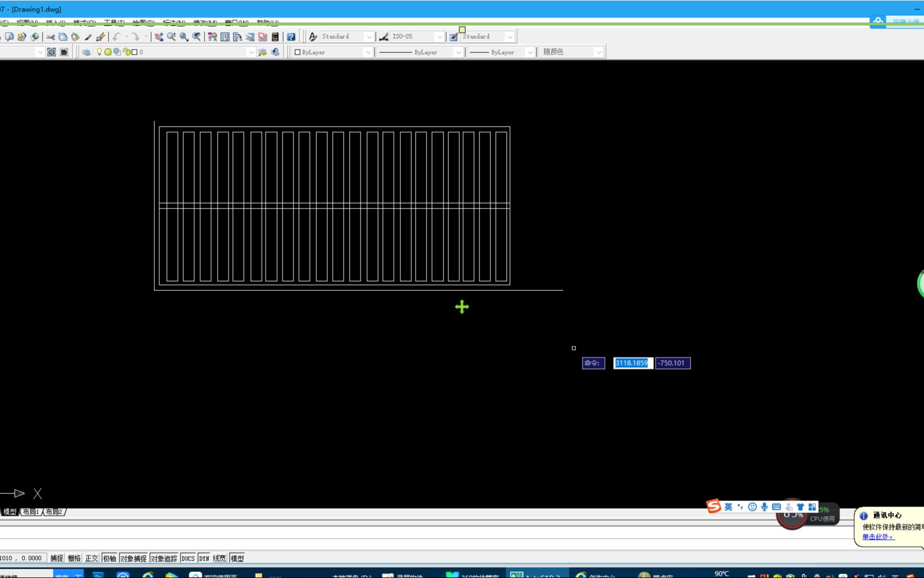The width and height of the screenshot is (924, 578).
Task: Select the Zoom Window tool
Action: (184, 37)
